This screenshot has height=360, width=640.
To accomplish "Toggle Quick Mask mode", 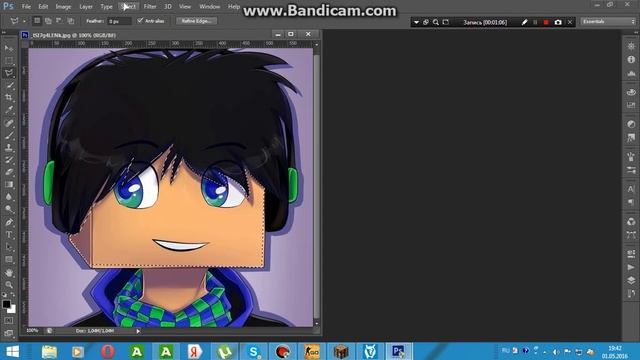I will tap(9, 321).
